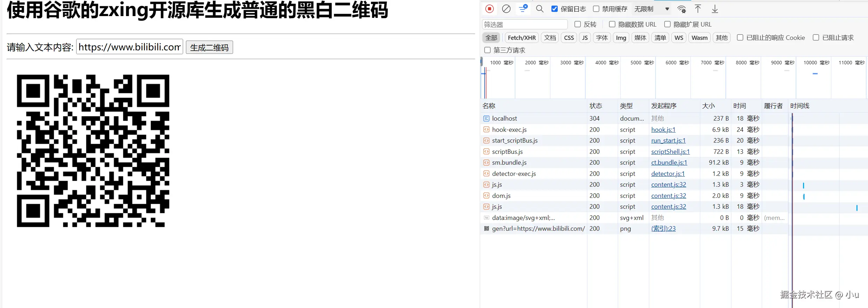Select dom.js request row
This screenshot has width=868, height=308.
tap(674, 196)
